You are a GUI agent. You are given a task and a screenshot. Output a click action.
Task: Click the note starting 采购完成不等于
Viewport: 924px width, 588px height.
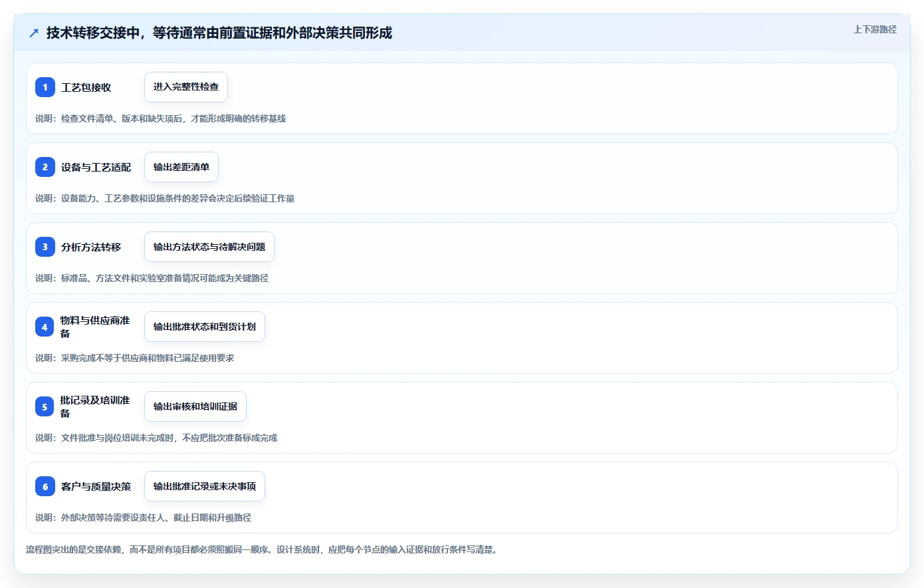click(x=134, y=358)
